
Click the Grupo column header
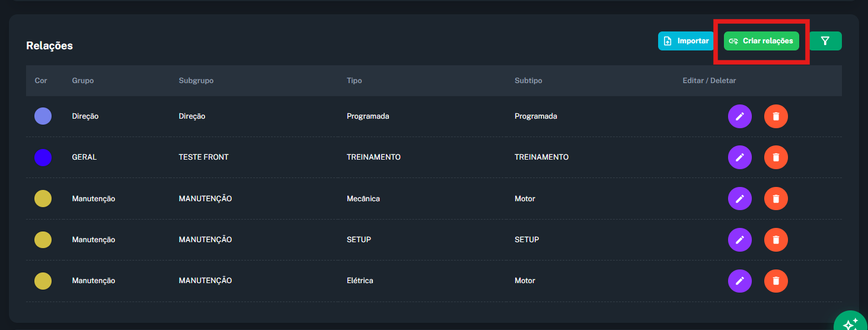click(x=83, y=81)
